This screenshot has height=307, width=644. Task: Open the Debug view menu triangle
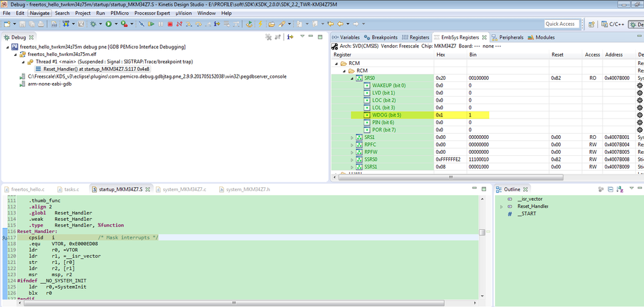pos(302,37)
